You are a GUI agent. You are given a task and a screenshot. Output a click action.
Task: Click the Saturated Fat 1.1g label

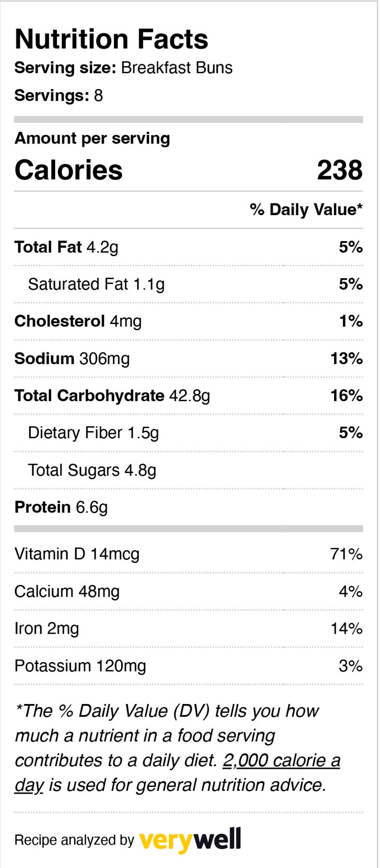point(96,285)
